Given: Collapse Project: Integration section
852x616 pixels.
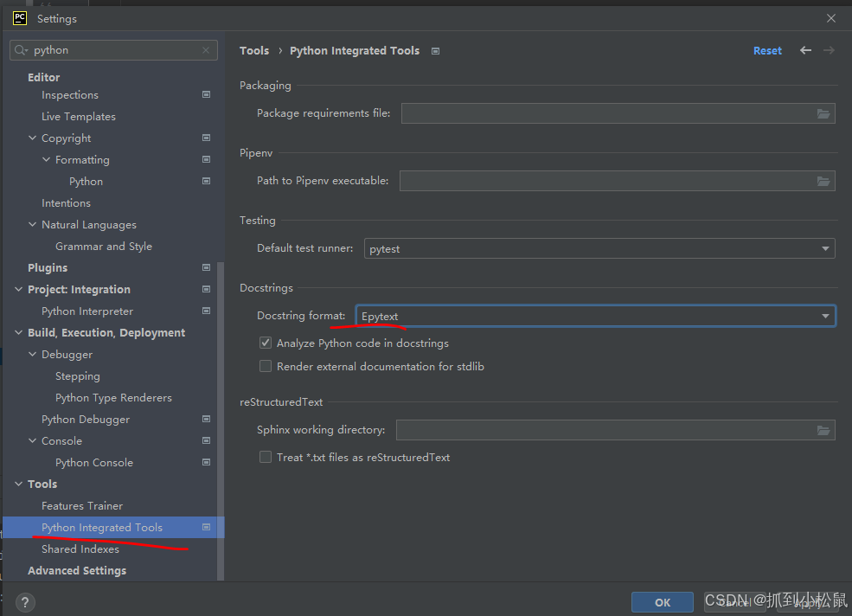Looking at the screenshot, I should pyautogui.click(x=18, y=289).
